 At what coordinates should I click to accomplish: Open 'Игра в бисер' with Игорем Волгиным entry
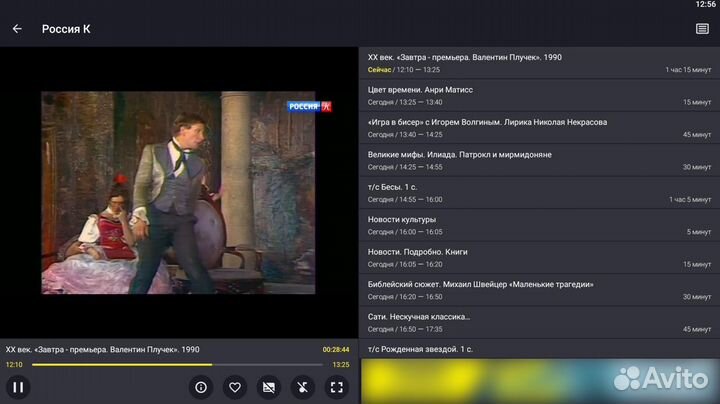539,128
